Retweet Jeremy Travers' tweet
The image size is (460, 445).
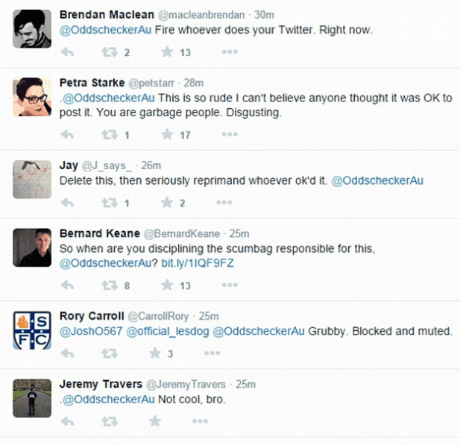[x=110, y=421]
